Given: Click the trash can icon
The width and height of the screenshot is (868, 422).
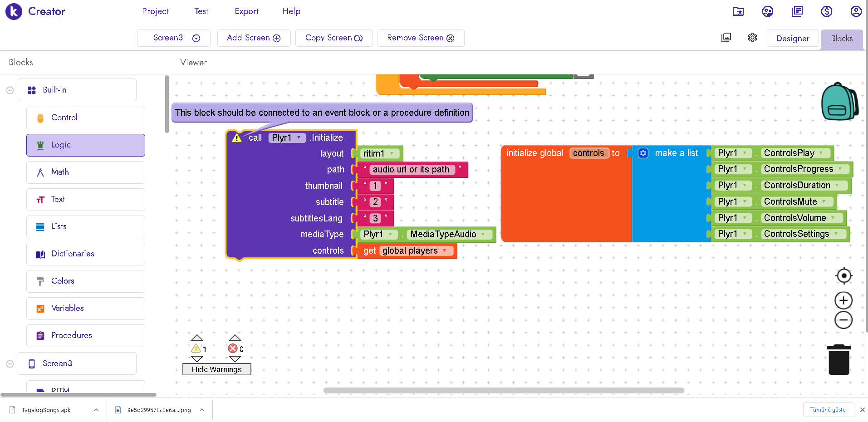Looking at the screenshot, I should (839, 360).
